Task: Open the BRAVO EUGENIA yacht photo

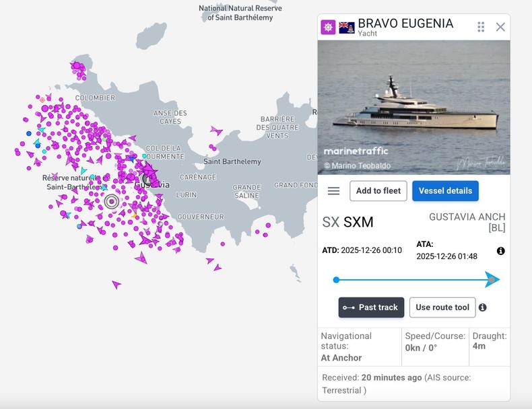Action: tap(413, 108)
